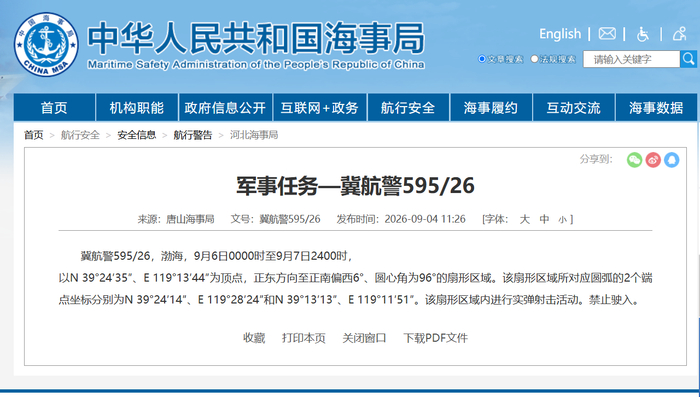Image resolution: width=700 pixels, height=397 pixels.
Task: Select the 文章搜索 radio option
Action: [482, 59]
